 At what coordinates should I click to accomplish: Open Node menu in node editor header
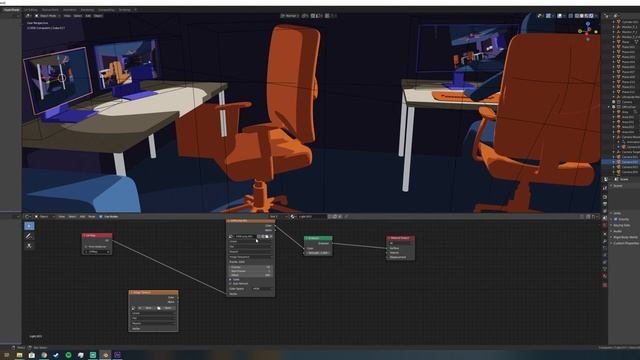point(92,216)
